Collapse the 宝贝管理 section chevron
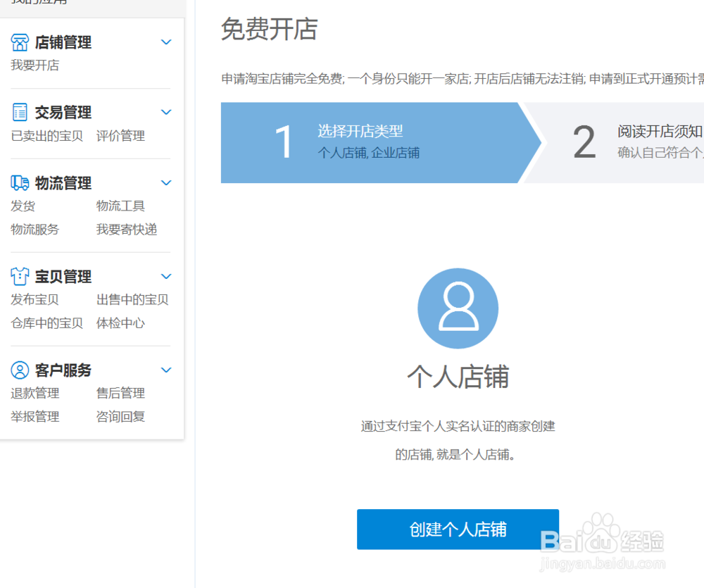This screenshot has width=704, height=588. (166, 276)
